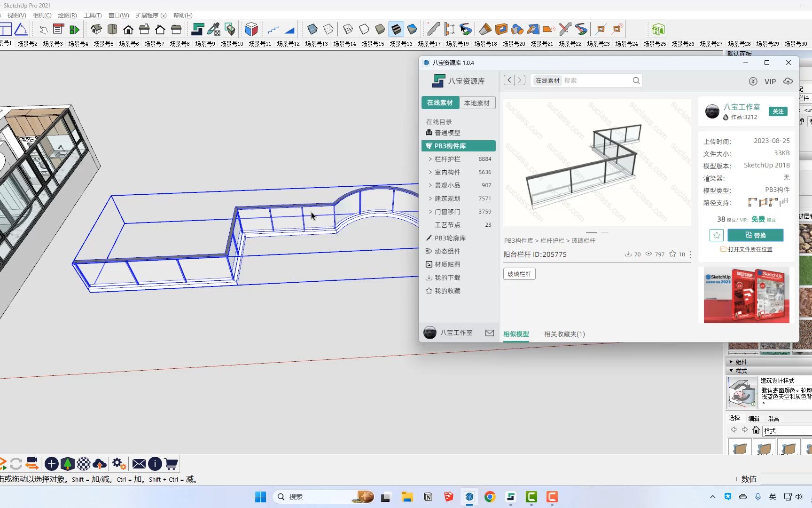Click the green play arrows icon
Image resolution: width=812 pixels, height=508 pixels.
(74, 30)
